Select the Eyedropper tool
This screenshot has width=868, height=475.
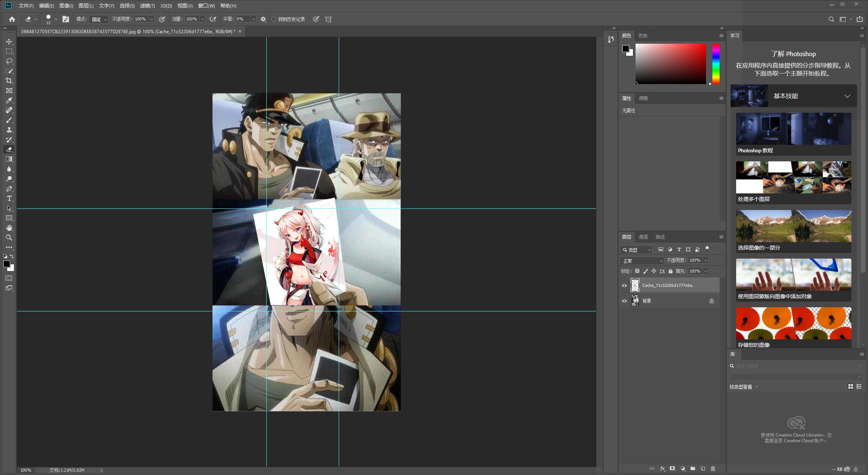(x=9, y=100)
